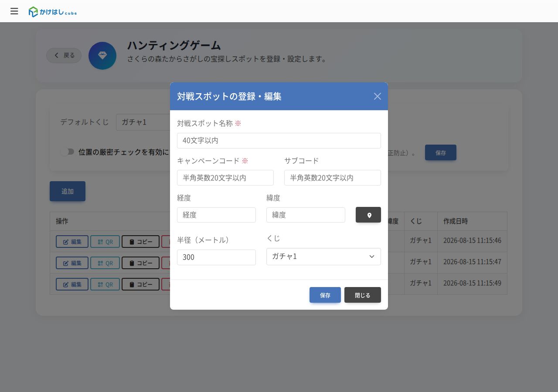Click the 追加 button
The height and width of the screenshot is (392, 558).
[68, 191]
